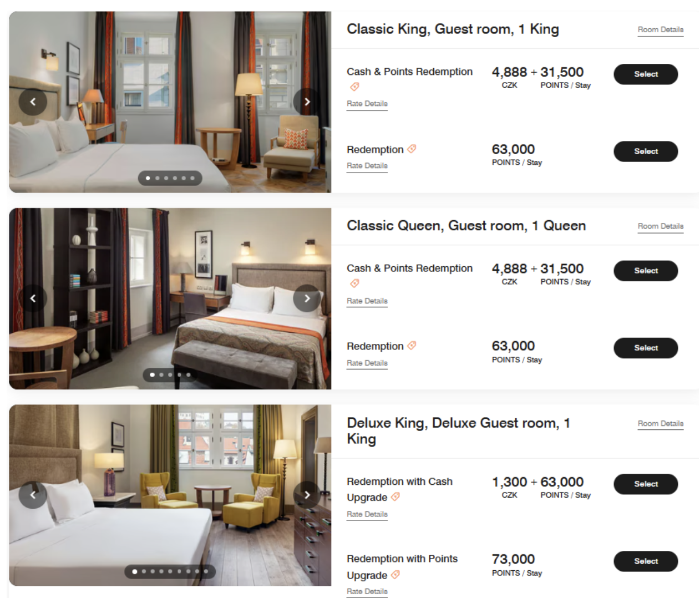View Rate Details for Redemption with Cash Upgrade
This screenshot has height=598, width=700.
click(367, 515)
